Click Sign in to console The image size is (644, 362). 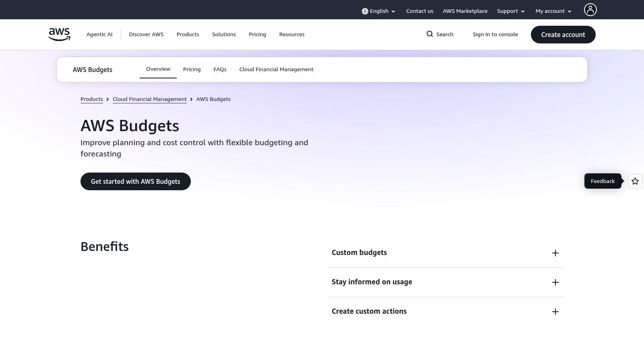(495, 34)
